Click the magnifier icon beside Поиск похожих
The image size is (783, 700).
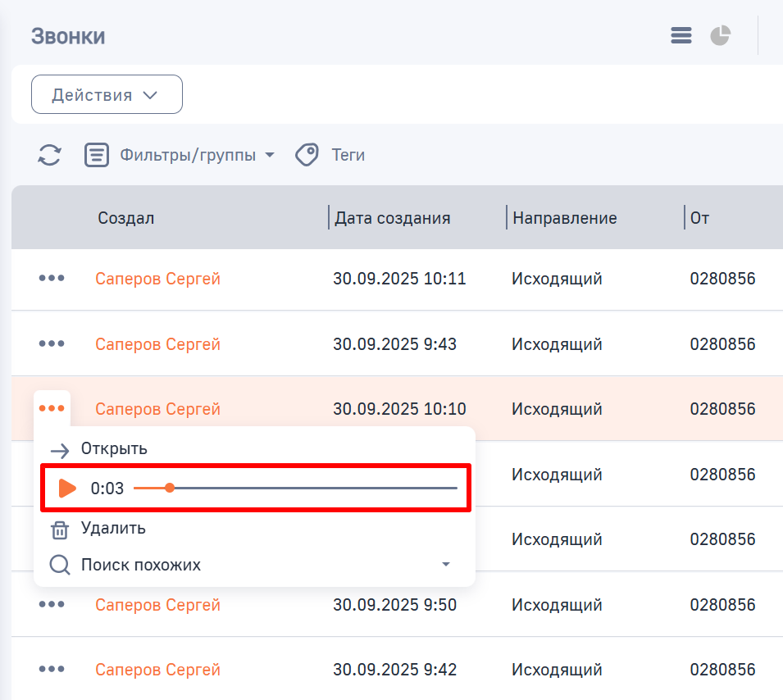pyautogui.click(x=59, y=565)
